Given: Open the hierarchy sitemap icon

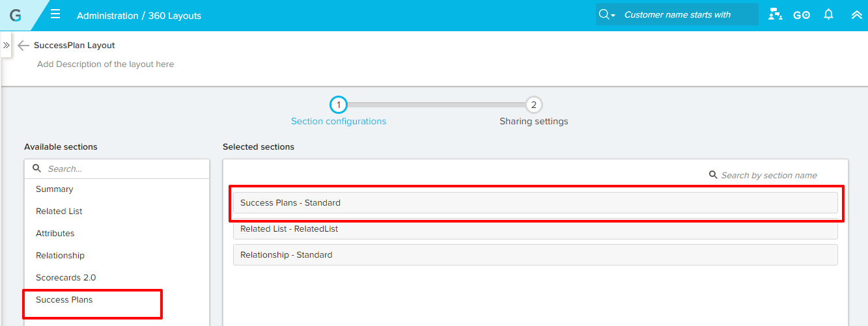Looking at the screenshot, I should coord(775,14).
